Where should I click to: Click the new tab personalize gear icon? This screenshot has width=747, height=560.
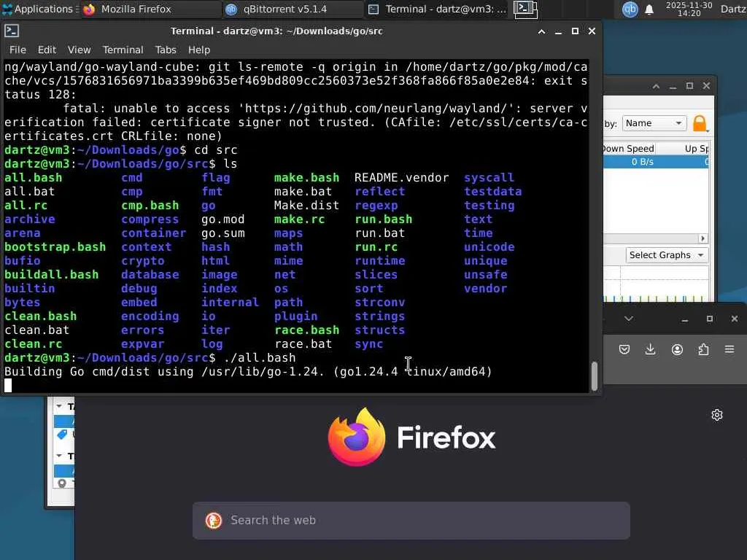point(717,415)
